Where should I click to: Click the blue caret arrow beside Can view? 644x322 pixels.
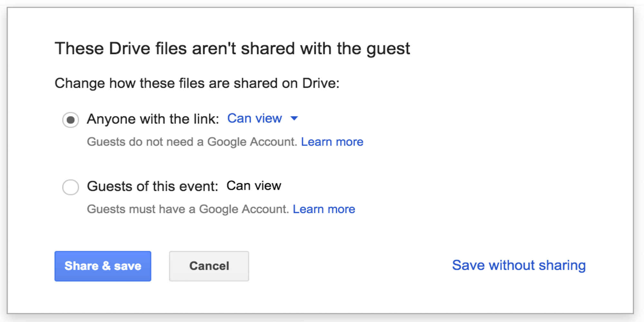pyautogui.click(x=294, y=118)
